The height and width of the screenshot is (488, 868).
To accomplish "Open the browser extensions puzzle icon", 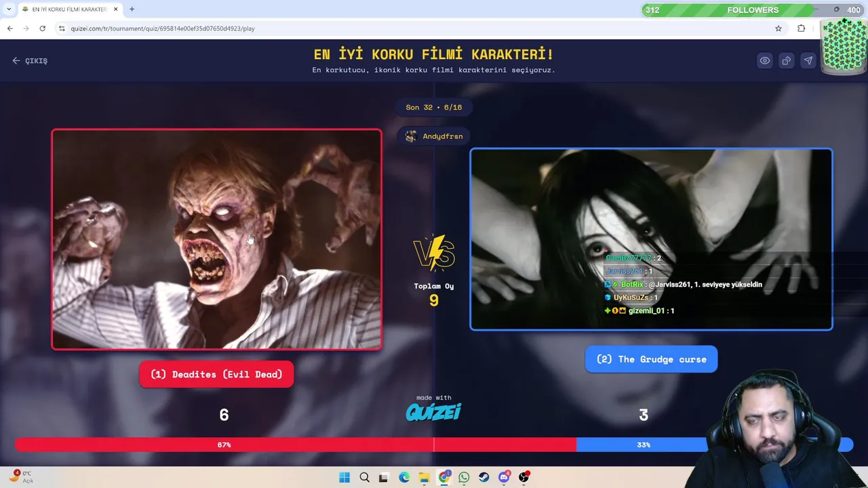I will [802, 28].
